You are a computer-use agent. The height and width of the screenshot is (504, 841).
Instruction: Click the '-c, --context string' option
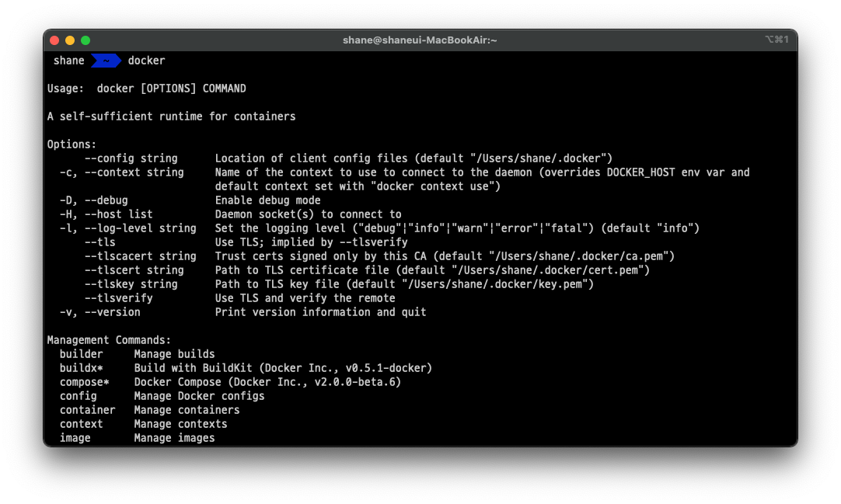[122, 172]
